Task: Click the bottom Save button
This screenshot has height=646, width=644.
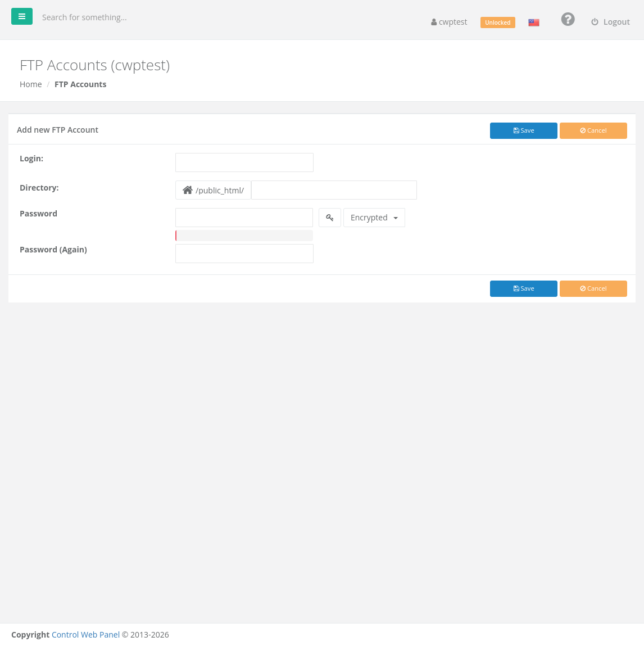Action: [523, 289]
